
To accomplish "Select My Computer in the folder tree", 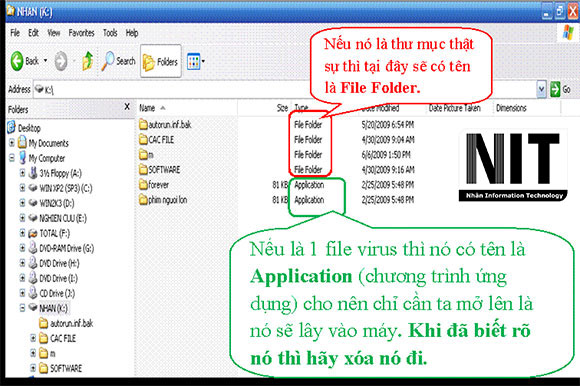I will (x=47, y=158).
